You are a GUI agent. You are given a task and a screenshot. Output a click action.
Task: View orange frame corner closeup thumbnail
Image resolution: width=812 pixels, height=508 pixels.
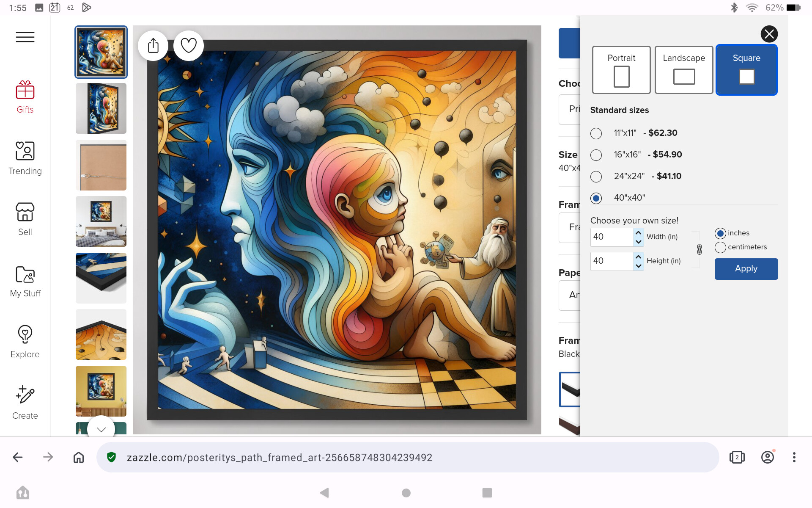tap(101, 334)
